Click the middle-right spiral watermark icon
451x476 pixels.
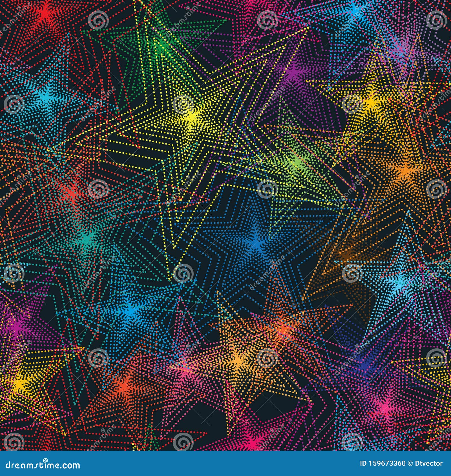tap(435, 189)
